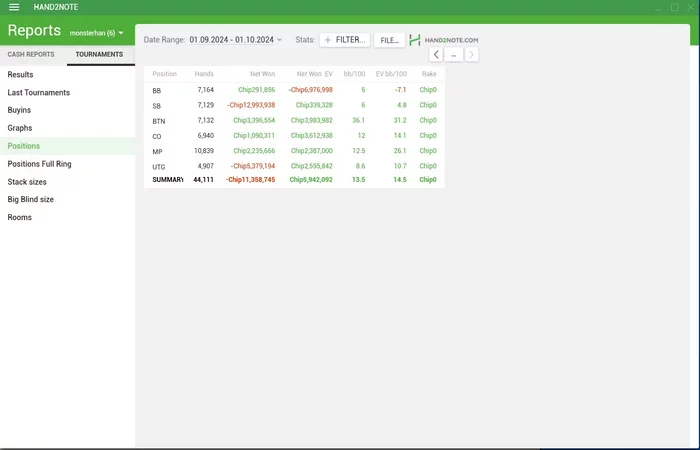Viewport: 700px width, 450px height.
Task: Sort by the Position column header
Action: [164, 74]
